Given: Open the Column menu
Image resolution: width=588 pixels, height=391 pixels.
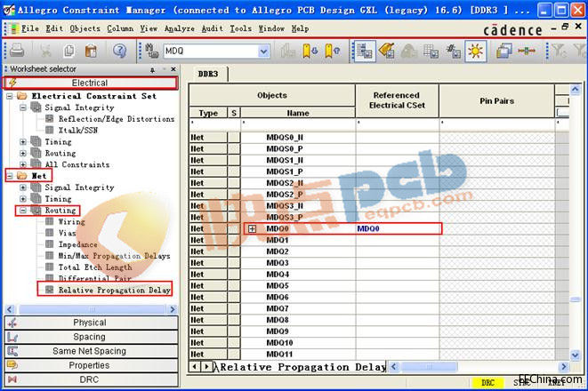Looking at the screenshot, I should tap(120, 28).
